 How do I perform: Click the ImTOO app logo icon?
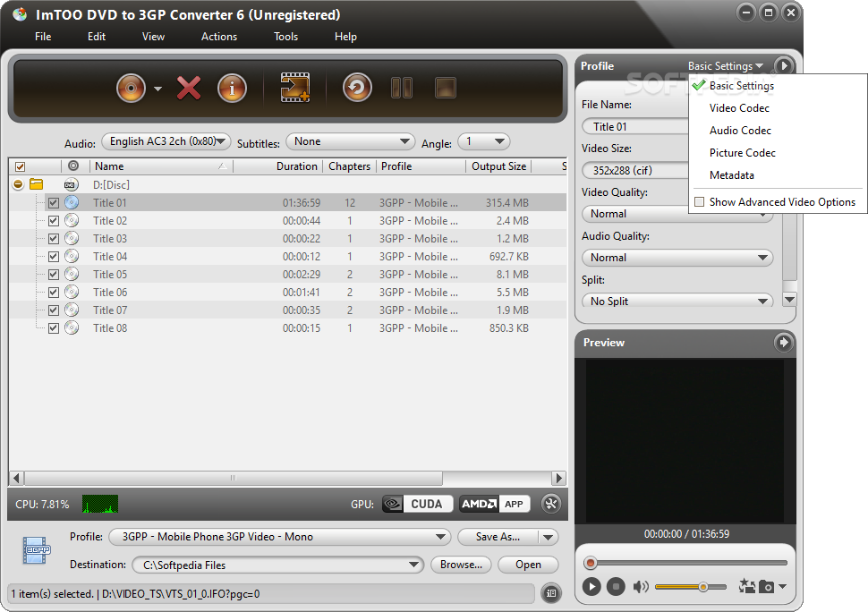(20, 14)
